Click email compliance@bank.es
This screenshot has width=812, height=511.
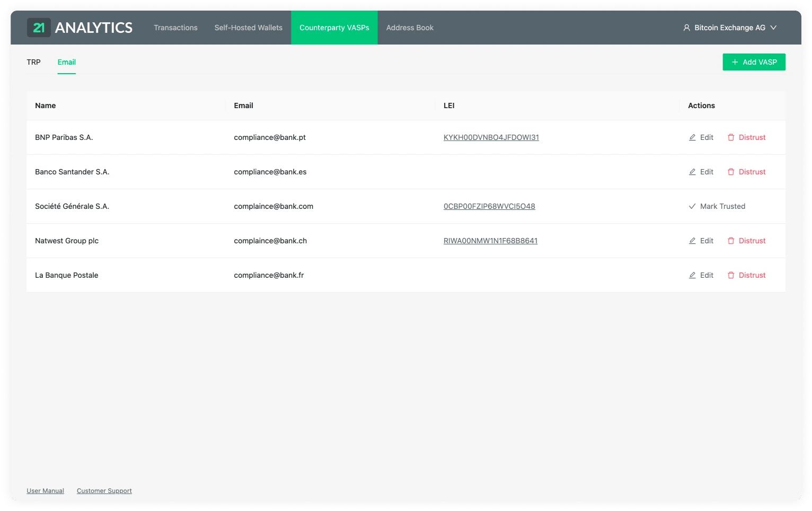point(270,172)
